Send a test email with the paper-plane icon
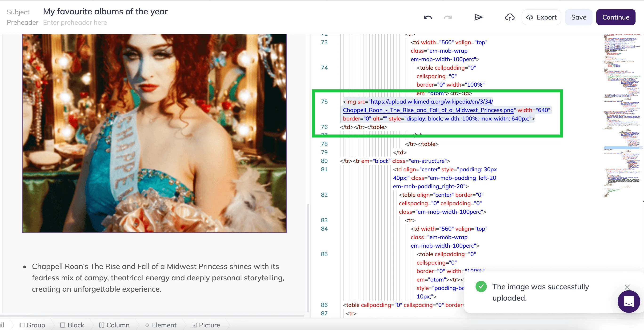The width and height of the screenshot is (644, 330). (x=478, y=17)
